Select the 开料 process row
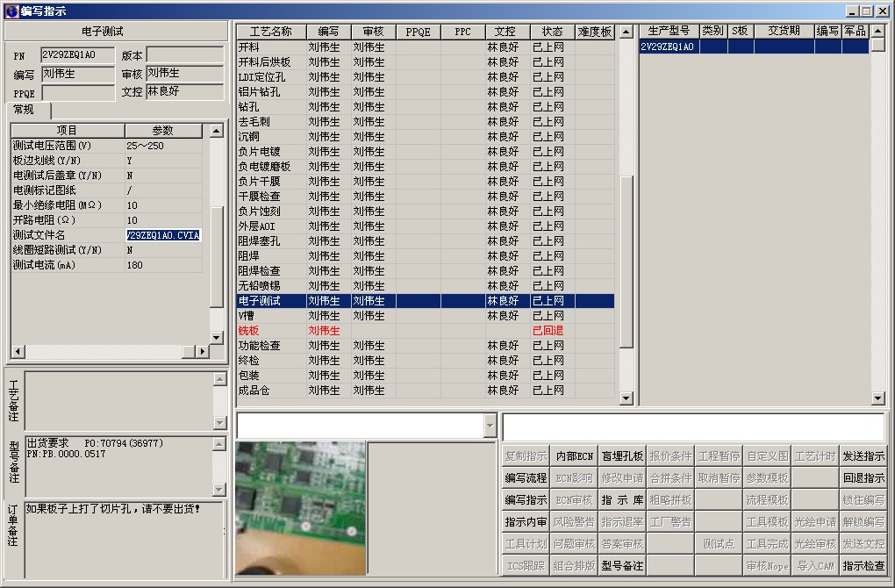This screenshot has height=588, width=895. coord(426,47)
